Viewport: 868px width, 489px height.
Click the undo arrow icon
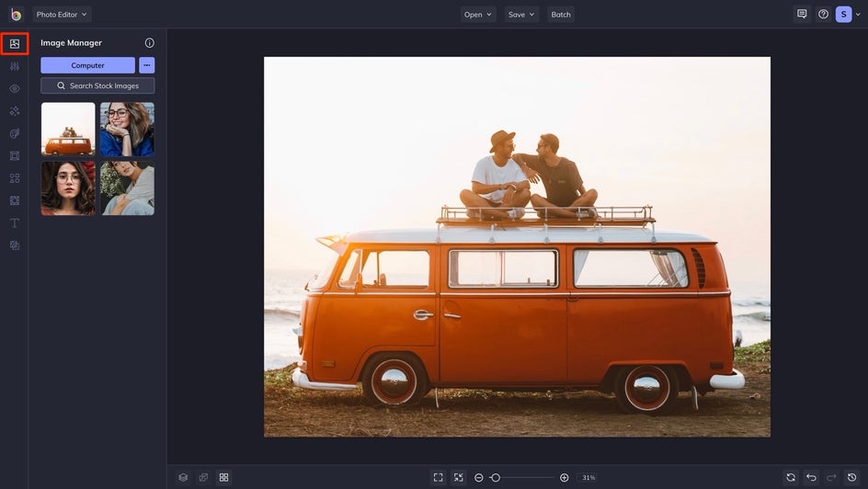click(x=812, y=477)
